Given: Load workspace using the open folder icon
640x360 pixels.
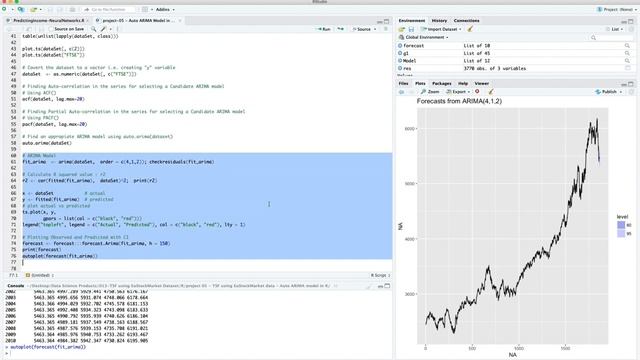Looking at the screenshot, I should [402, 29].
